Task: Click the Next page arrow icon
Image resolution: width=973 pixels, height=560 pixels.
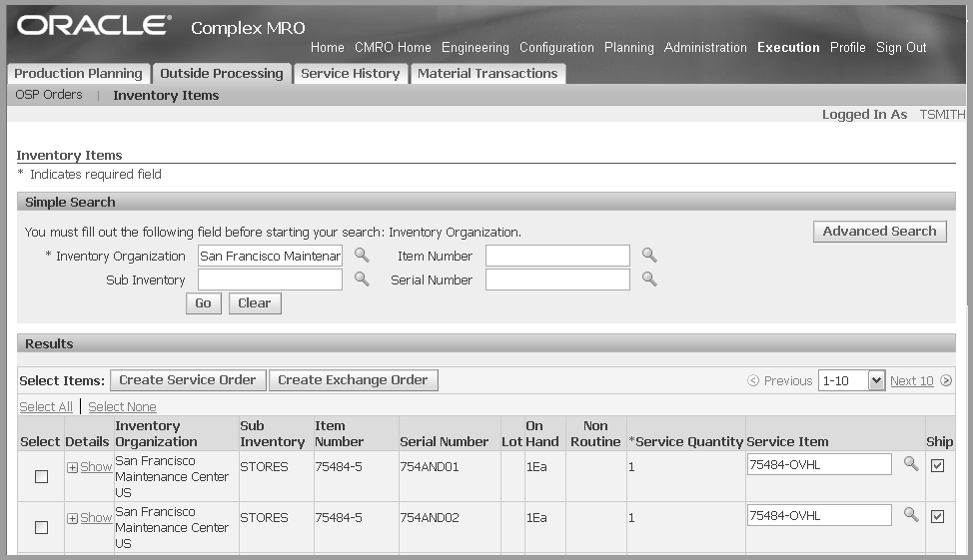Action: pyautogui.click(x=946, y=380)
